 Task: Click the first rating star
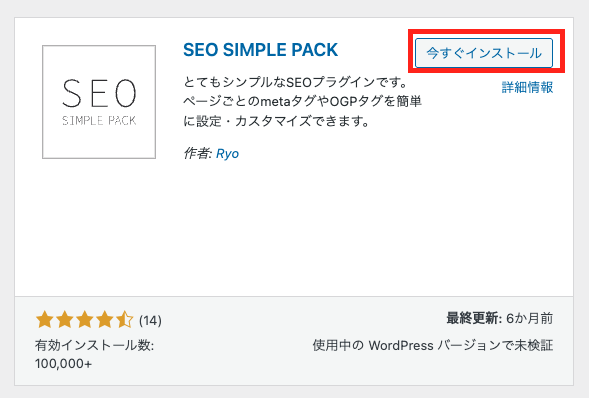[45, 320]
